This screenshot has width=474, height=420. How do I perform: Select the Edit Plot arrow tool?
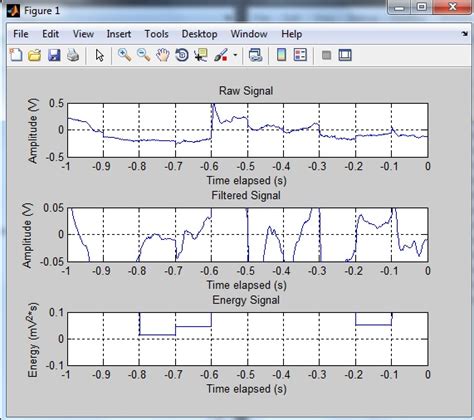coord(99,55)
